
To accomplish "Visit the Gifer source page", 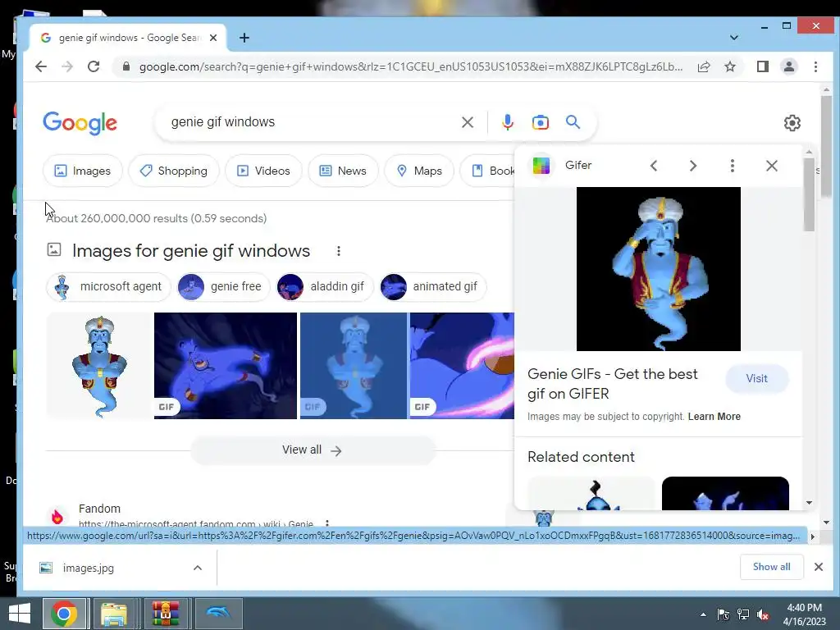I will click(x=756, y=379).
